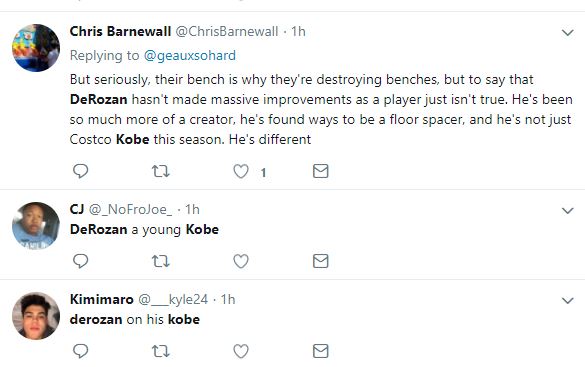Like CJ's tweet
The image size is (585, 367).
(x=241, y=261)
